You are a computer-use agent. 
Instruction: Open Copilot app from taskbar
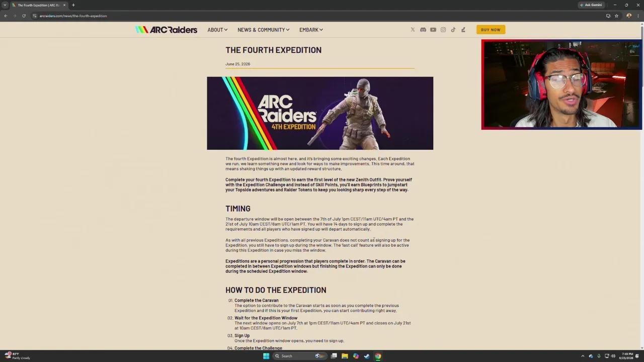[x=356, y=356]
